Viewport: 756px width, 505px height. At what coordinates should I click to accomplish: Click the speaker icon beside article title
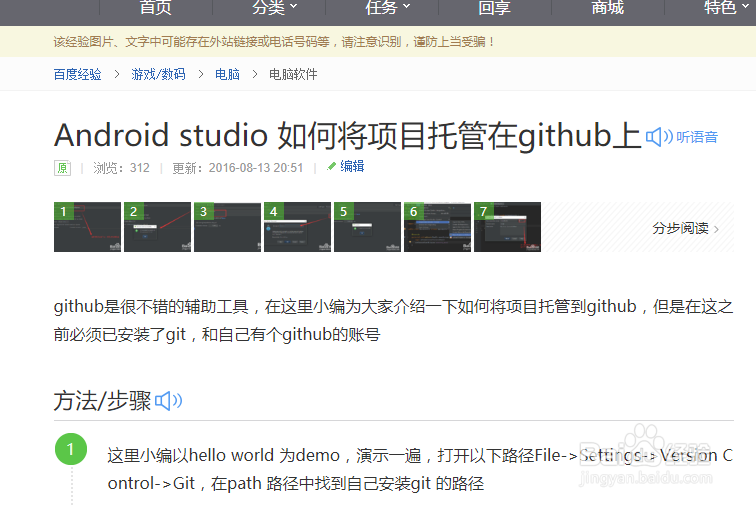point(659,137)
